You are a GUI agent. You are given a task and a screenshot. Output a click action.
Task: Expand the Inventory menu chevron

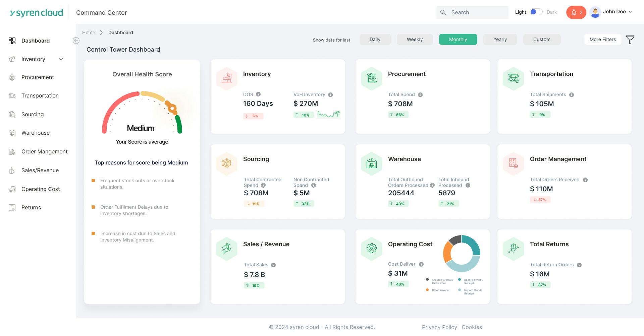pyautogui.click(x=61, y=59)
